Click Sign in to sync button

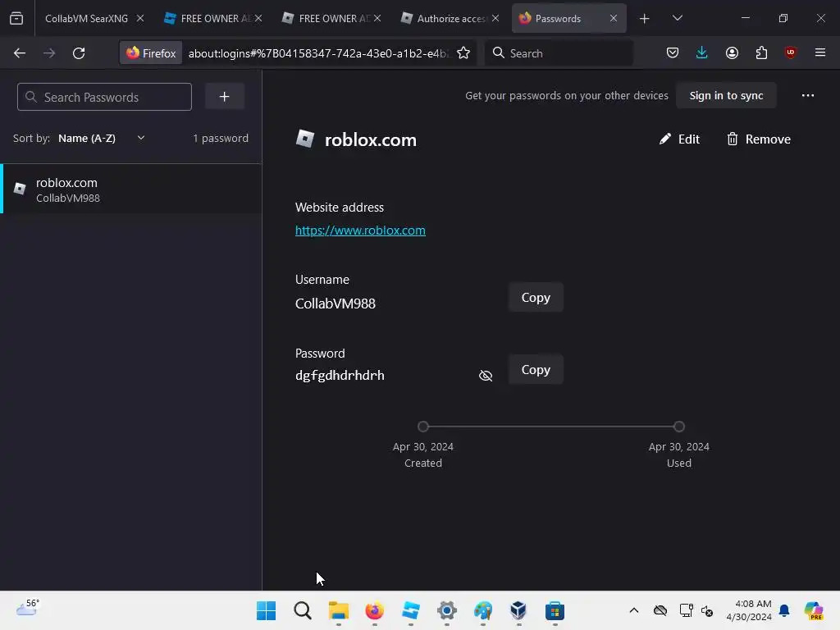pos(726,95)
